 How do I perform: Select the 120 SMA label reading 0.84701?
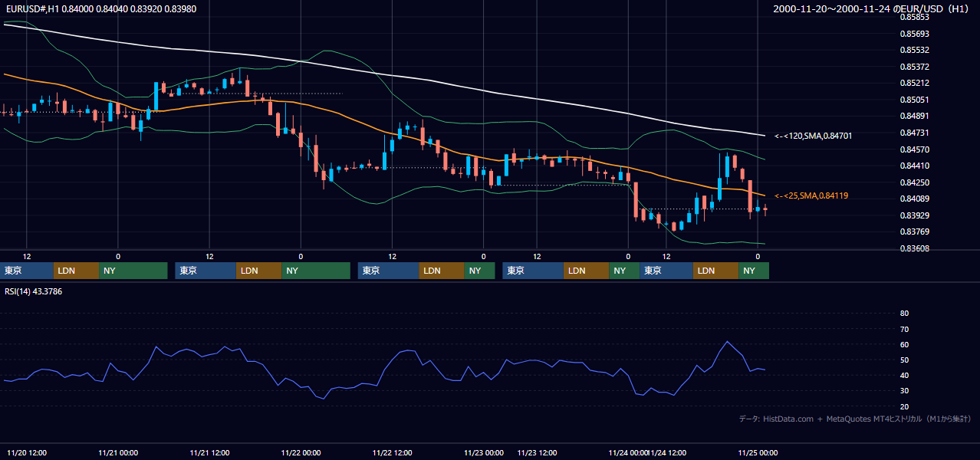[813, 136]
